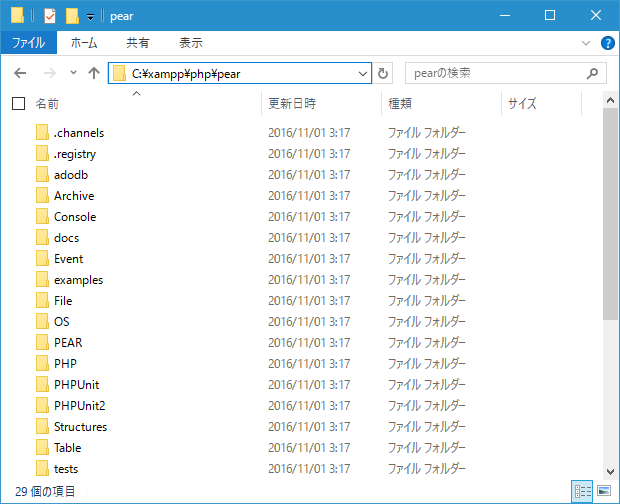Image resolution: width=620 pixels, height=504 pixels.
Task: Toggle the select-all checkbox in header
Action: (x=19, y=104)
